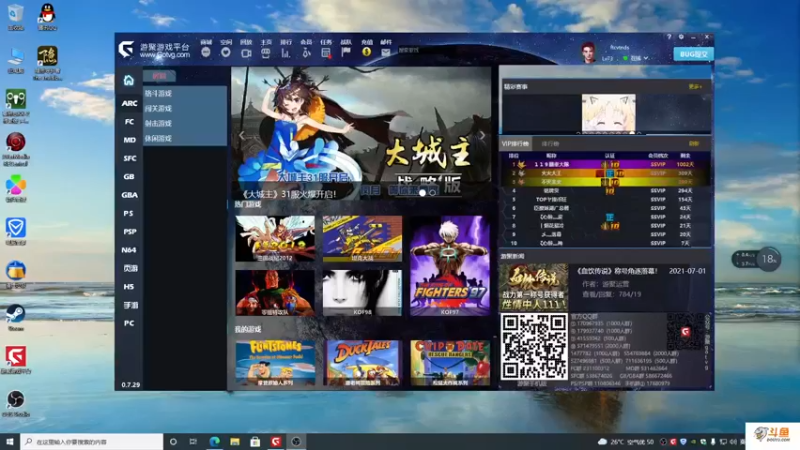Open Microsoft Edge on the taskbar
The image size is (800, 450).
click(x=214, y=441)
